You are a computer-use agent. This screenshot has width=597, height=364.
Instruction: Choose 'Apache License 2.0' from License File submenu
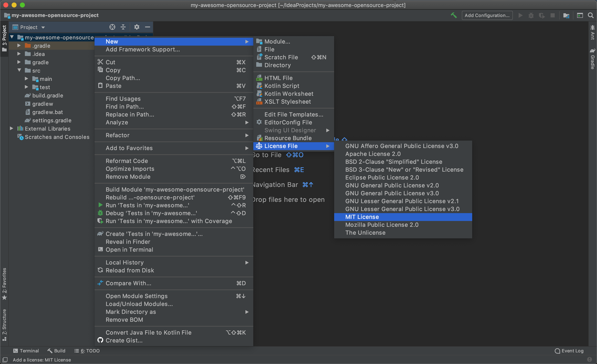373,154
